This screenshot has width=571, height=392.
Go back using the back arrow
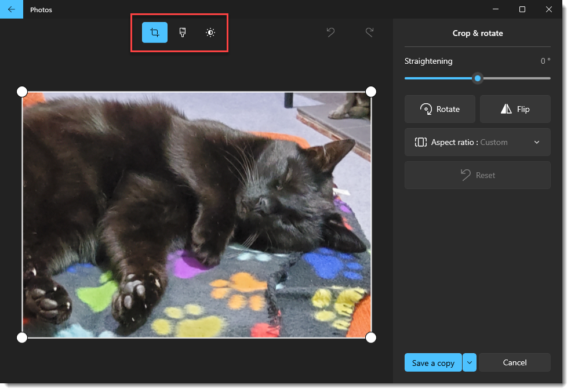(12, 9)
